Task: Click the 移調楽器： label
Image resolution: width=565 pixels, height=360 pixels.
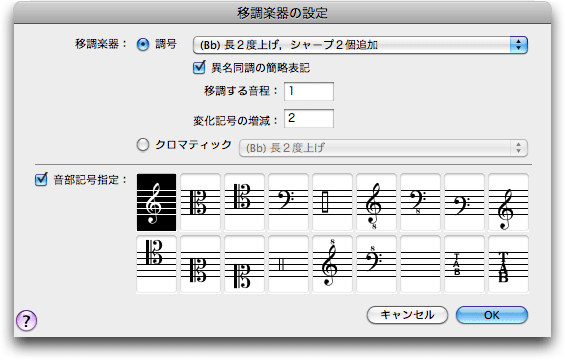Action: tap(101, 44)
